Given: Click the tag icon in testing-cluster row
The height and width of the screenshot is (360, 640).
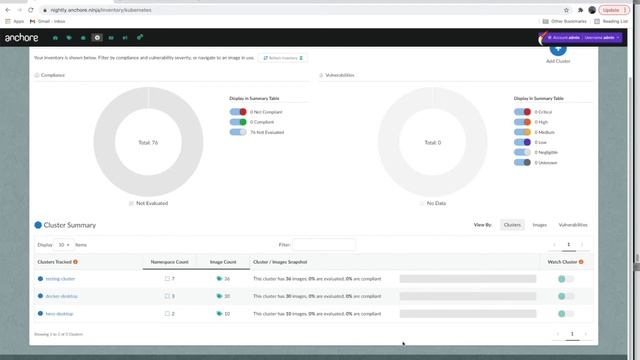Looking at the screenshot, I should (x=219, y=279).
